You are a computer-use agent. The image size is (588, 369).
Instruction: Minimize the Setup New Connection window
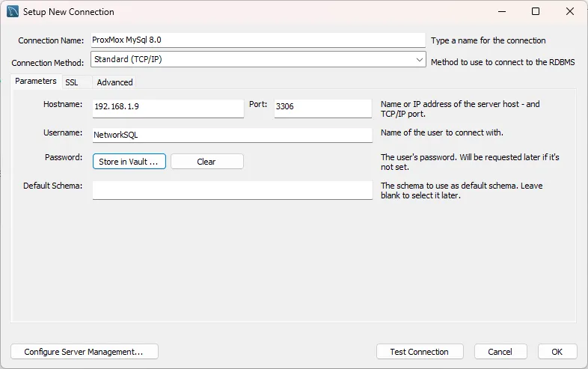point(502,12)
